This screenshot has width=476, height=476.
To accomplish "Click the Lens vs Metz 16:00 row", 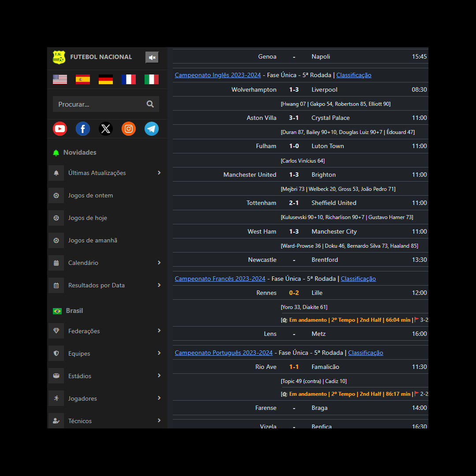I will pyautogui.click(x=300, y=334).
